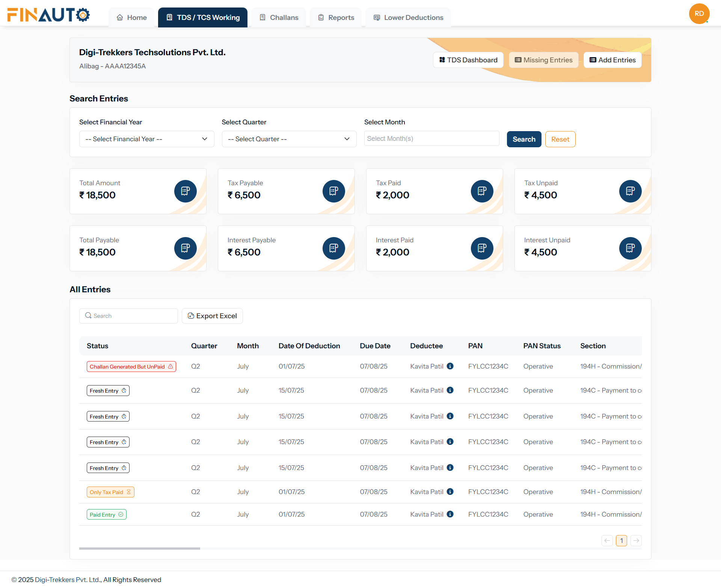Open the Total Amount receipt icon
This screenshot has height=588, width=721.
click(x=185, y=191)
